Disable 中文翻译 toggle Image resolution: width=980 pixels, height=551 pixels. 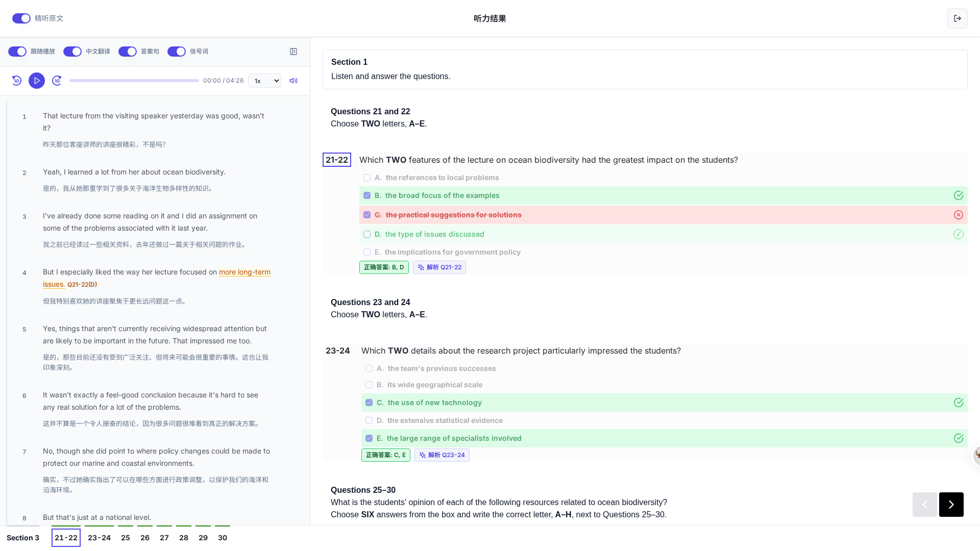point(72,52)
